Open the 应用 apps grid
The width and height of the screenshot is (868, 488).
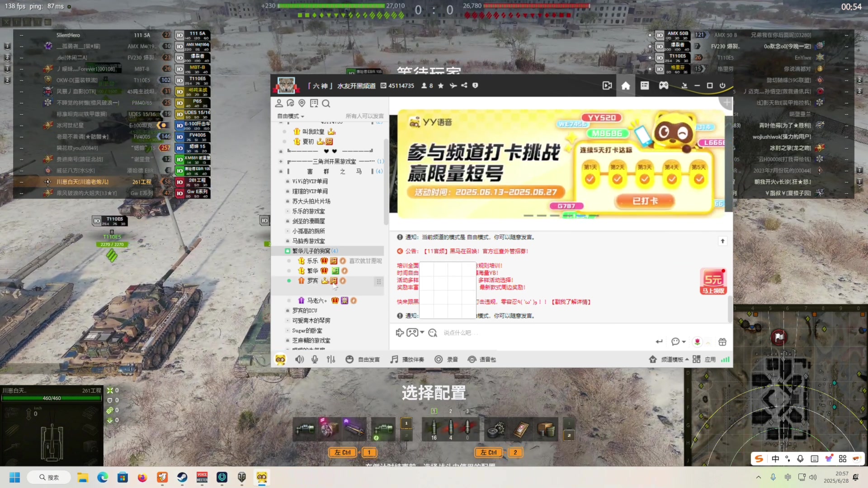(x=704, y=360)
